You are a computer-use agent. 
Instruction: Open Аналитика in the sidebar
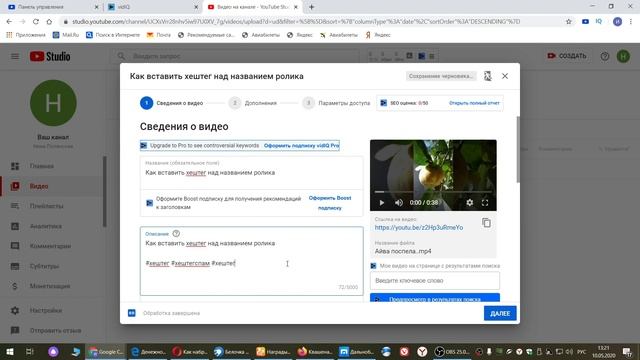(x=52, y=226)
